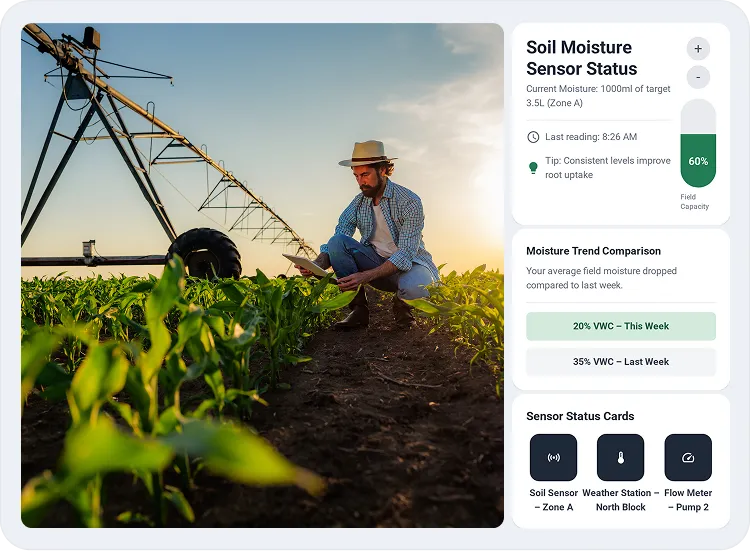
Task: Click the Sensor Status Cards heading
Action: [580, 416]
